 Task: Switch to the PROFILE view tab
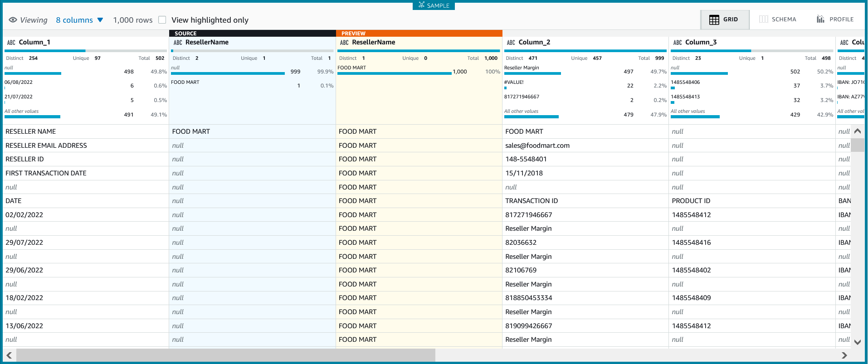tap(835, 19)
